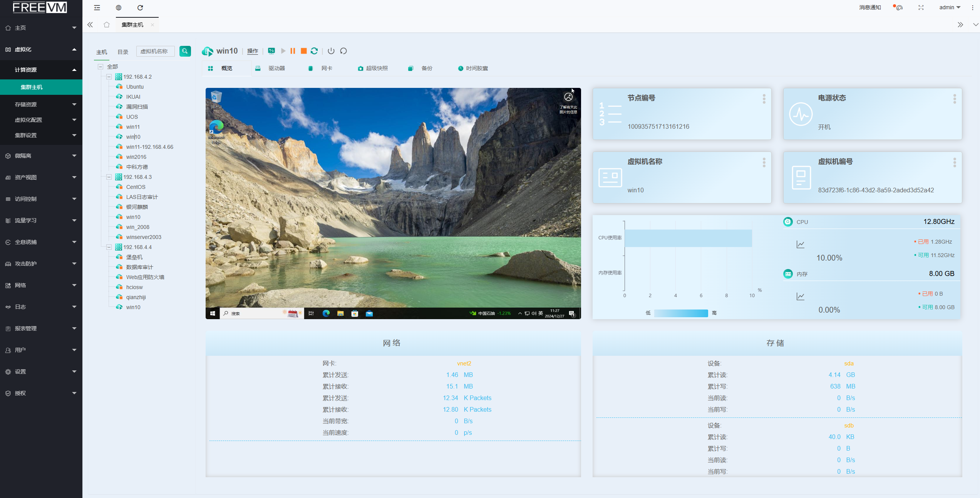Click the green restart arrows icon
The height and width of the screenshot is (498, 980).
[314, 51]
